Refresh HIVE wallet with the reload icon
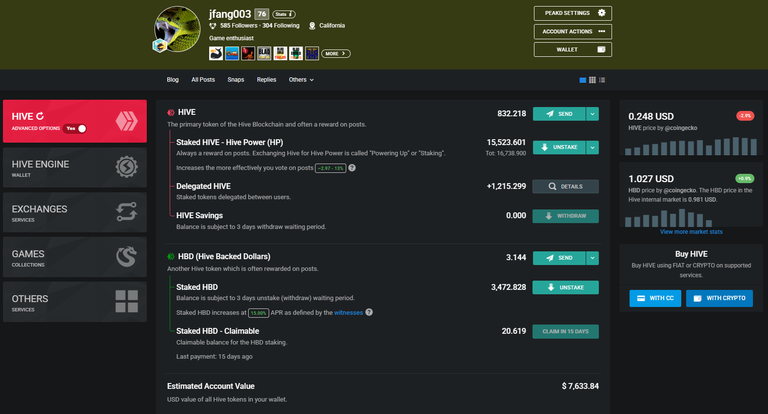Screen dimensions: 768x414 coord(40,116)
